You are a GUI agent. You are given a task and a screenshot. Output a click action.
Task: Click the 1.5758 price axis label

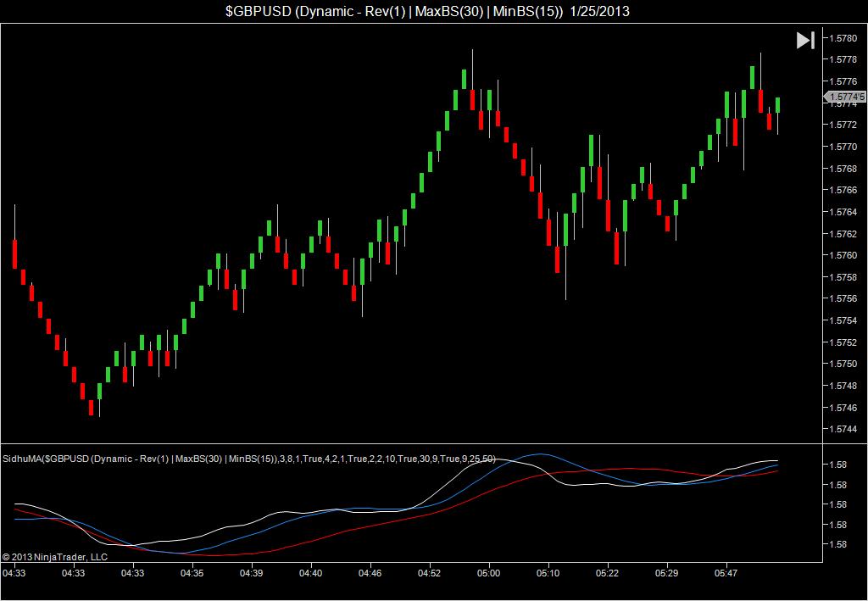pos(844,276)
